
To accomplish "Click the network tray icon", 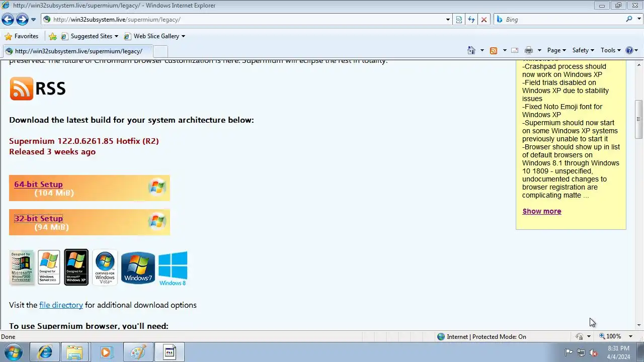I will 581,352.
